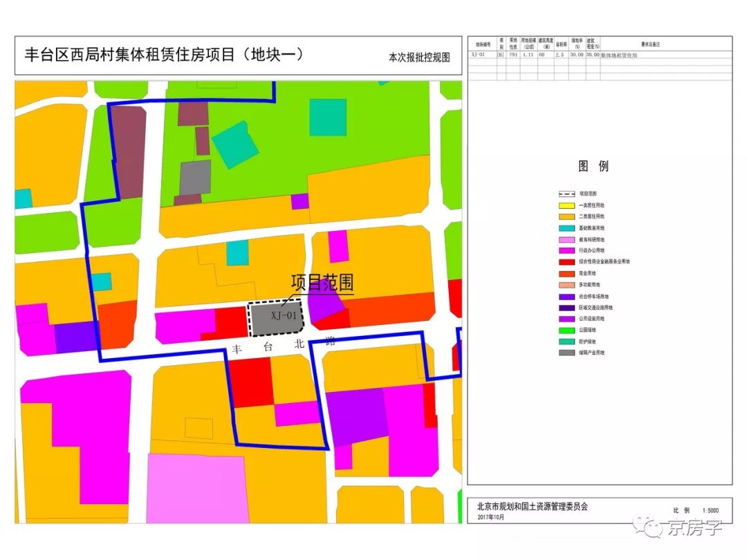Select the 比例 1:5000 scale text

[695, 508]
